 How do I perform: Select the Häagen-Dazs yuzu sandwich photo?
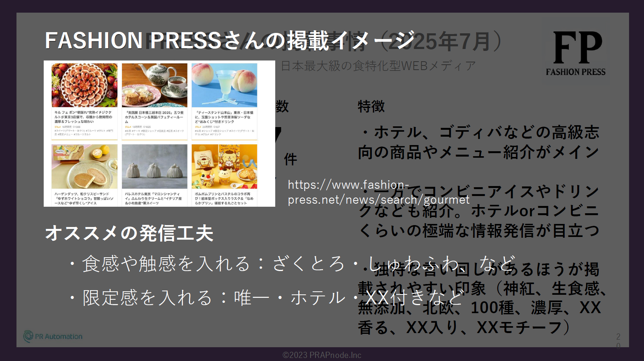click(x=84, y=167)
